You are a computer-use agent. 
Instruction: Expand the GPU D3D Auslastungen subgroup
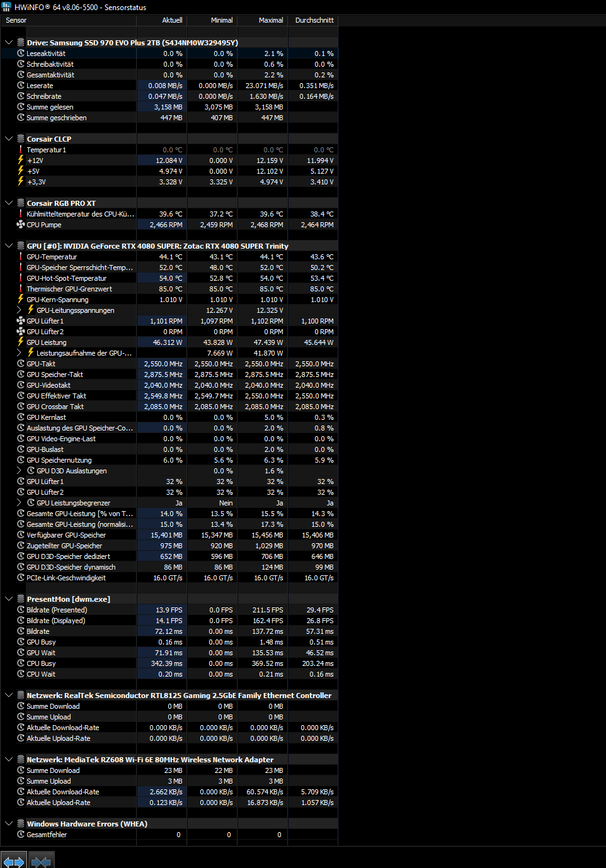click(19, 471)
